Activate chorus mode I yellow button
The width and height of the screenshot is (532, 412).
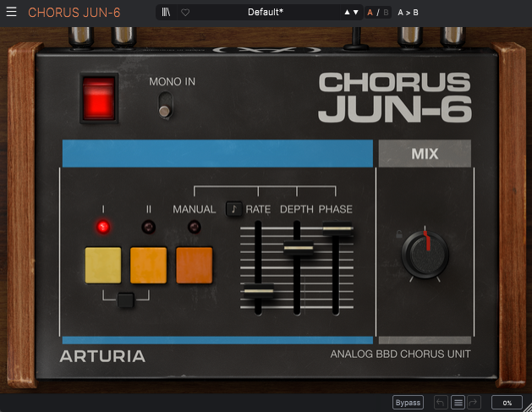pos(103,265)
